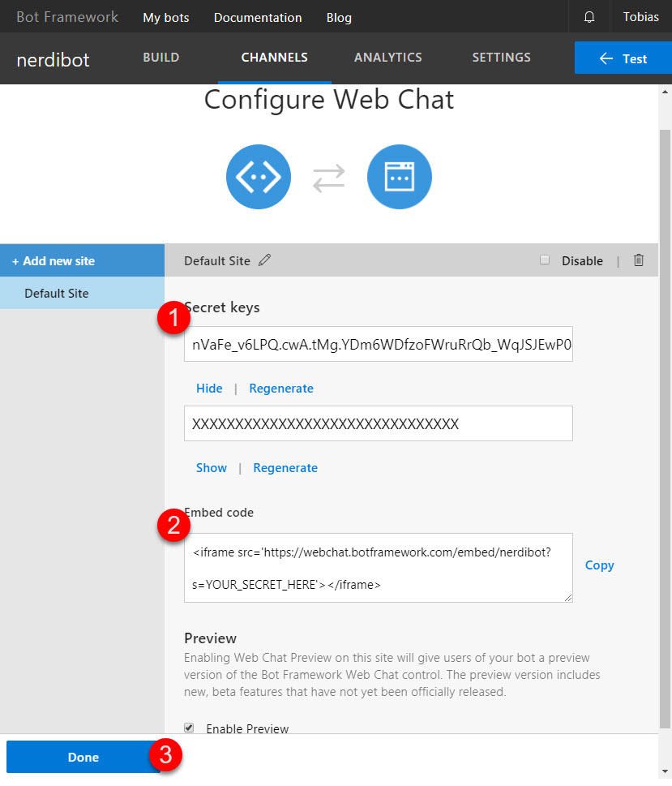The width and height of the screenshot is (672, 786).
Task: Click the nerdibot bot name
Action: click(x=54, y=60)
